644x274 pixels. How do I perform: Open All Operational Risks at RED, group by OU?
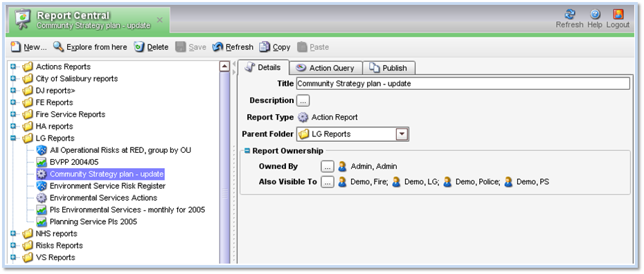click(x=120, y=150)
